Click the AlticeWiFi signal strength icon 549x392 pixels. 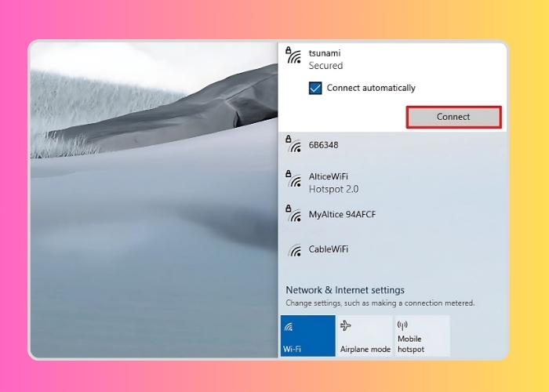[293, 180]
